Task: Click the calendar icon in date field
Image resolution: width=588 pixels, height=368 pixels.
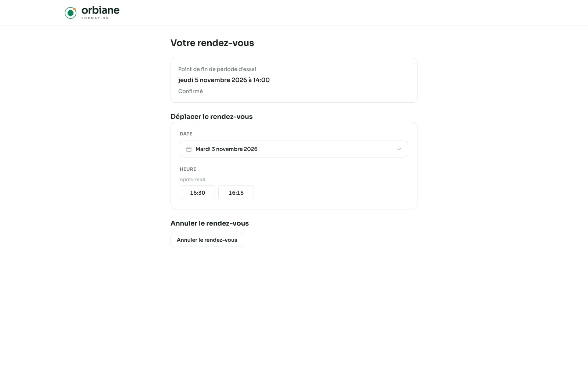Action: point(189,149)
